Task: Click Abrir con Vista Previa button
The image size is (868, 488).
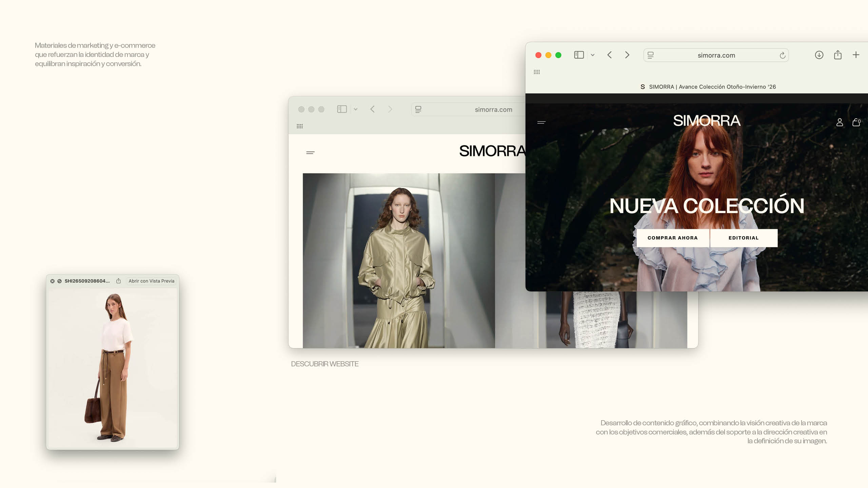Action: point(151,281)
